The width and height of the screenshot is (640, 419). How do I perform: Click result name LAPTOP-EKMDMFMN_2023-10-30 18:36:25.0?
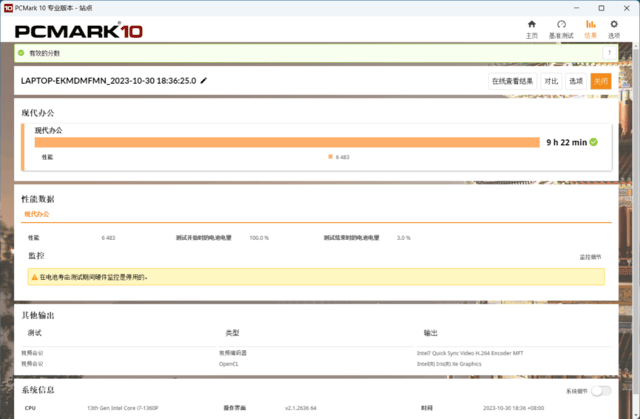click(109, 81)
